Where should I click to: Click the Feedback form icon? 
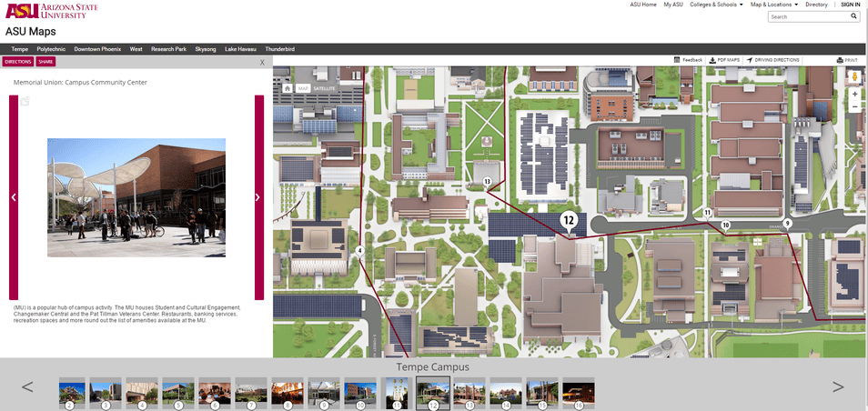[x=676, y=60]
